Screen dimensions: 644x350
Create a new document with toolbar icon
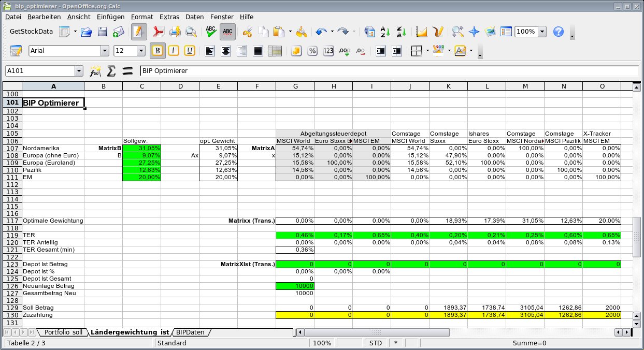64,32
